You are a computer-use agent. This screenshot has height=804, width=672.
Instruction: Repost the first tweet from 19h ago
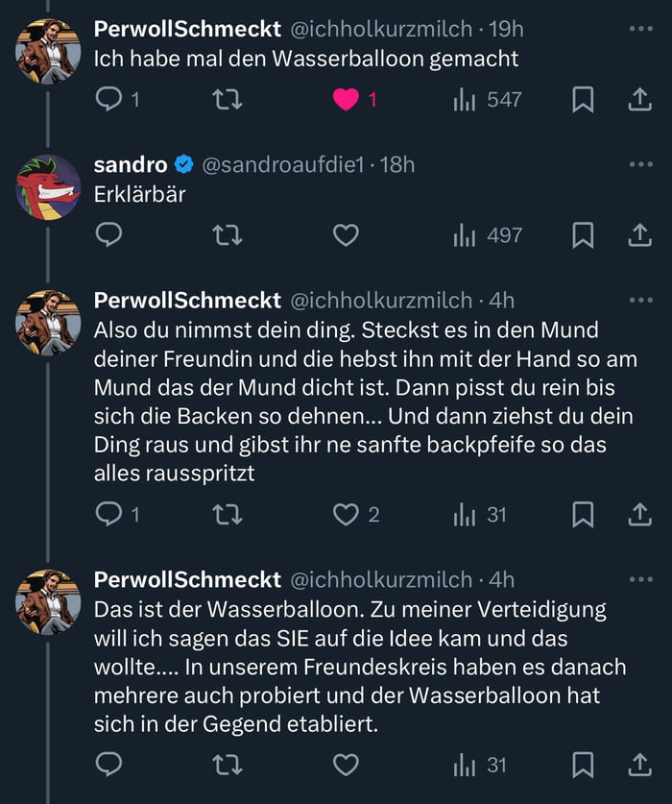click(227, 99)
